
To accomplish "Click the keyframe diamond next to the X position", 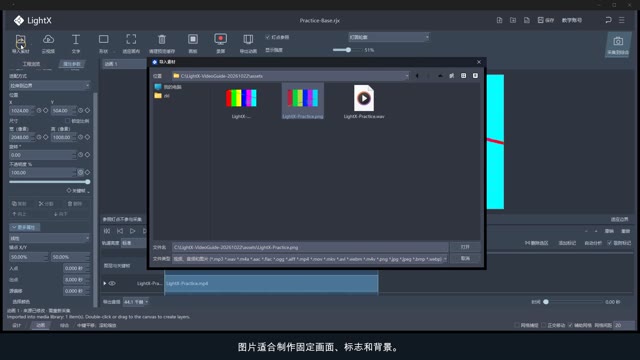I will (x=46, y=111).
